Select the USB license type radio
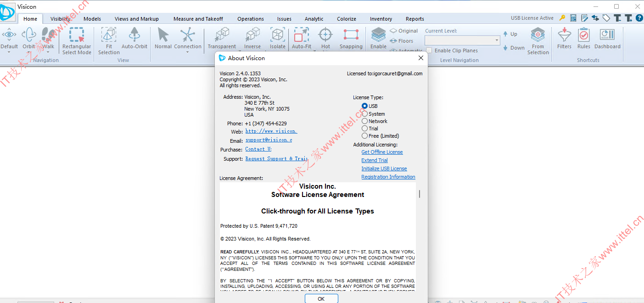The image size is (644, 303). [364, 106]
